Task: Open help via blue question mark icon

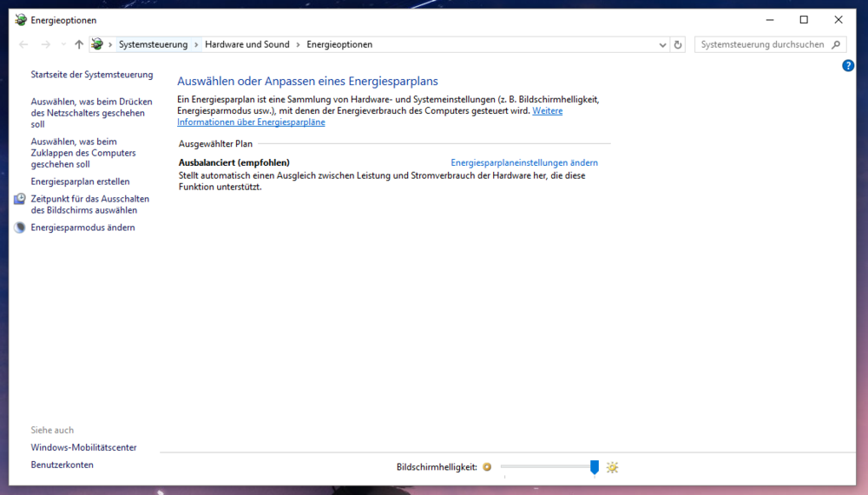Action: point(848,66)
